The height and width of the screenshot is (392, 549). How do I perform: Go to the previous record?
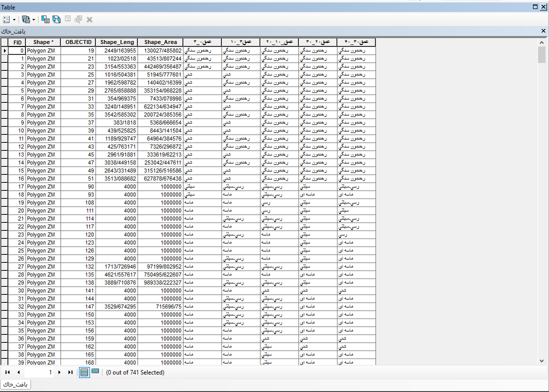tap(18, 372)
